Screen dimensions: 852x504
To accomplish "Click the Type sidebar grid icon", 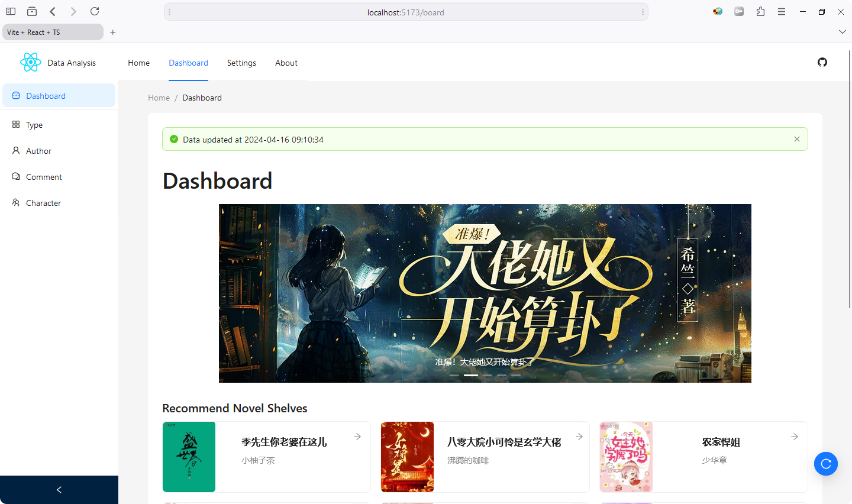I will coord(16,124).
